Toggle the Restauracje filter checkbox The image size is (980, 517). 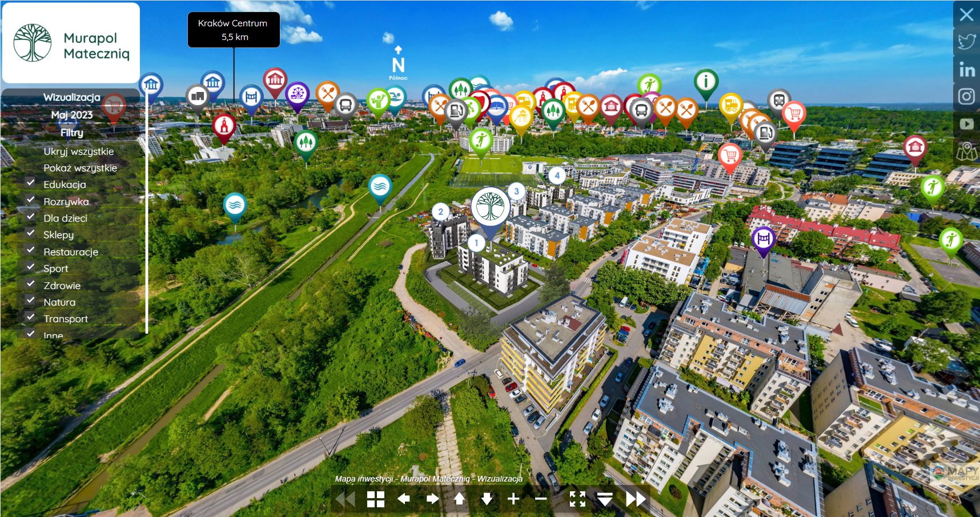click(31, 250)
